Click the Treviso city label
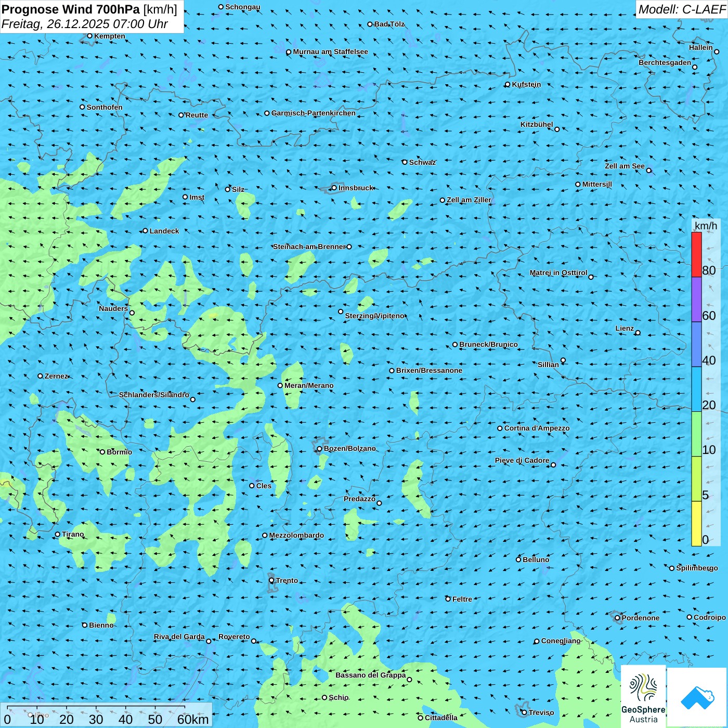The image size is (728, 728). pyautogui.click(x=541, y=712)
